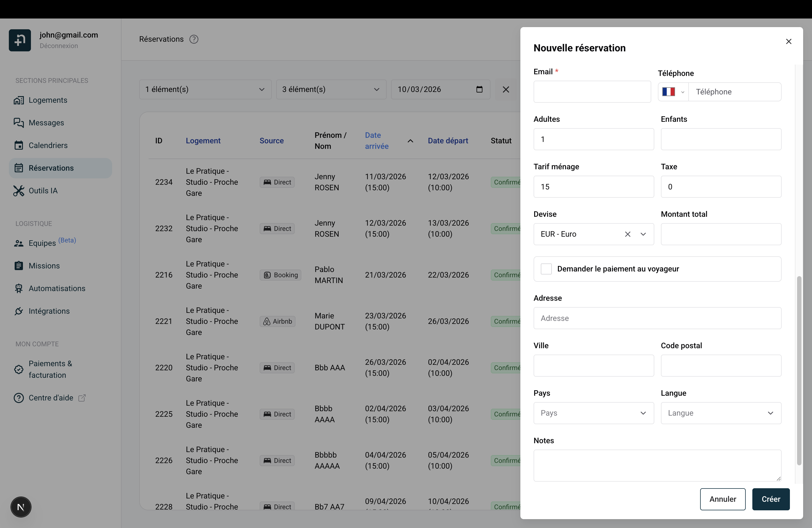Click the Créer button

coord(771,499)
